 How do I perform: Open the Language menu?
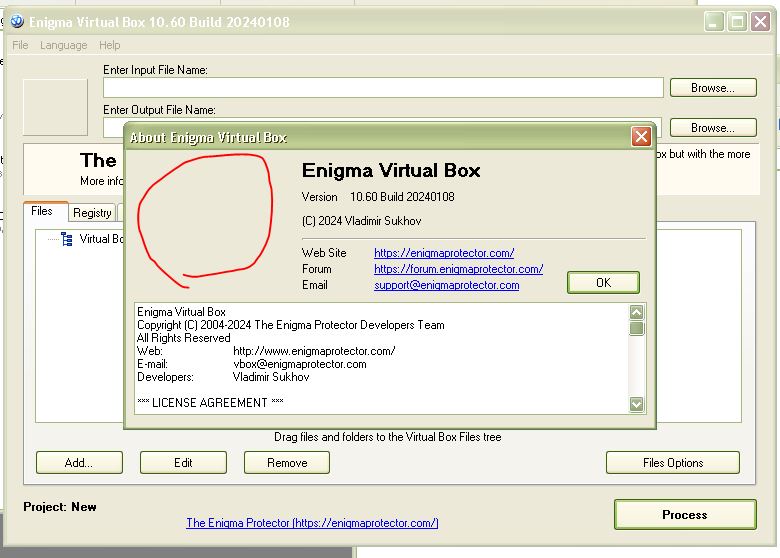click(64, 45)
